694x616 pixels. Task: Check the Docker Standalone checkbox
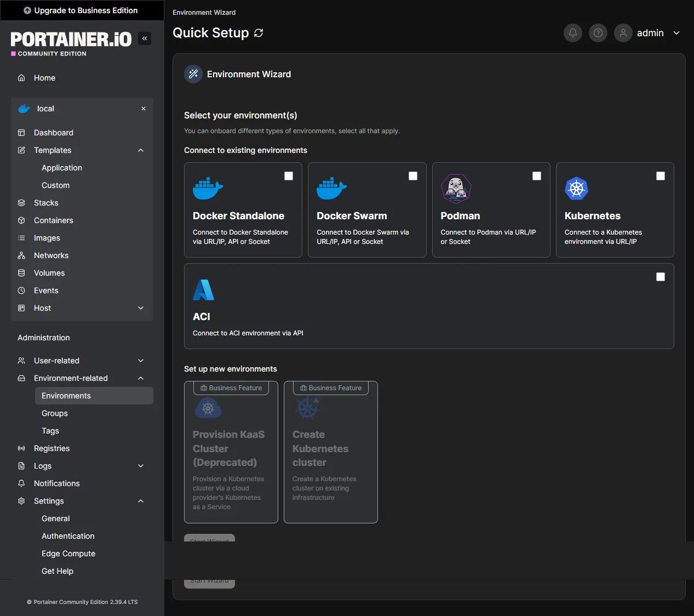(x=289, y=176)
